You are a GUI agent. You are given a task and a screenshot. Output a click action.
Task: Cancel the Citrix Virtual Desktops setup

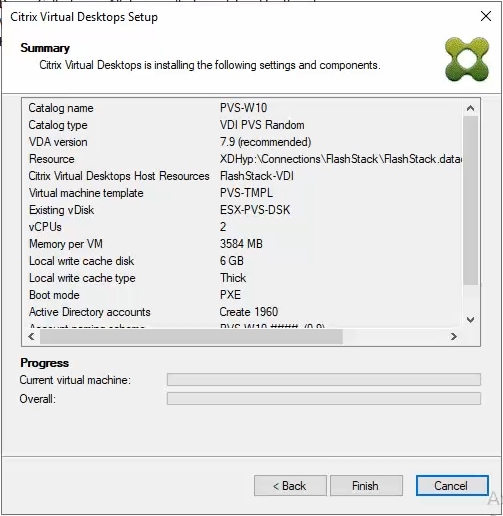[x=452, y=485]
